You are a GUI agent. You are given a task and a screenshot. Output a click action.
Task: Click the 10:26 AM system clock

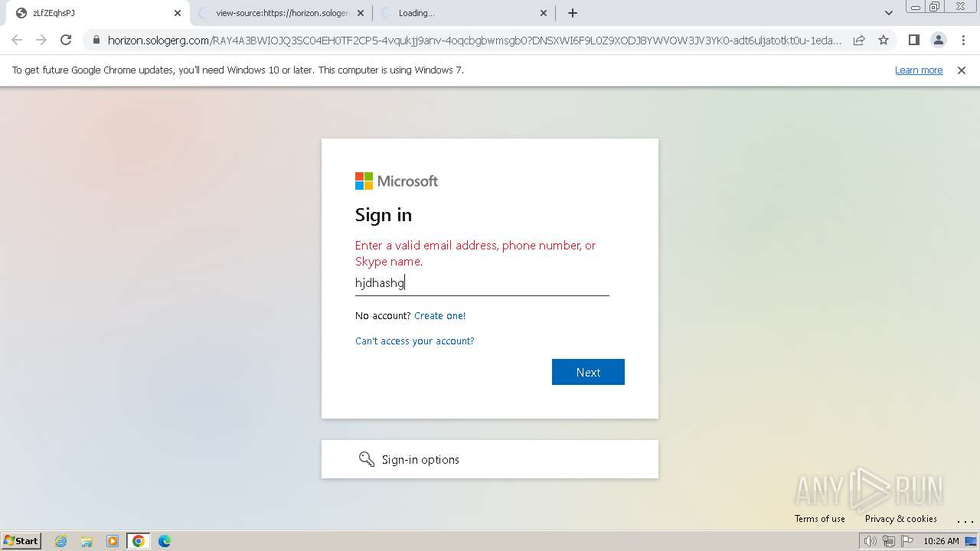pos(941,541)
